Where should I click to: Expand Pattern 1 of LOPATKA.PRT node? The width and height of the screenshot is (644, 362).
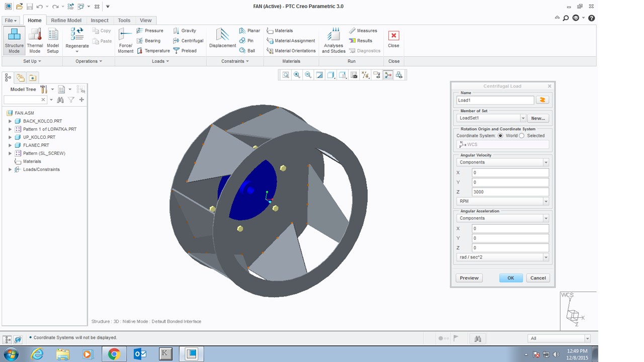(10, 129)
